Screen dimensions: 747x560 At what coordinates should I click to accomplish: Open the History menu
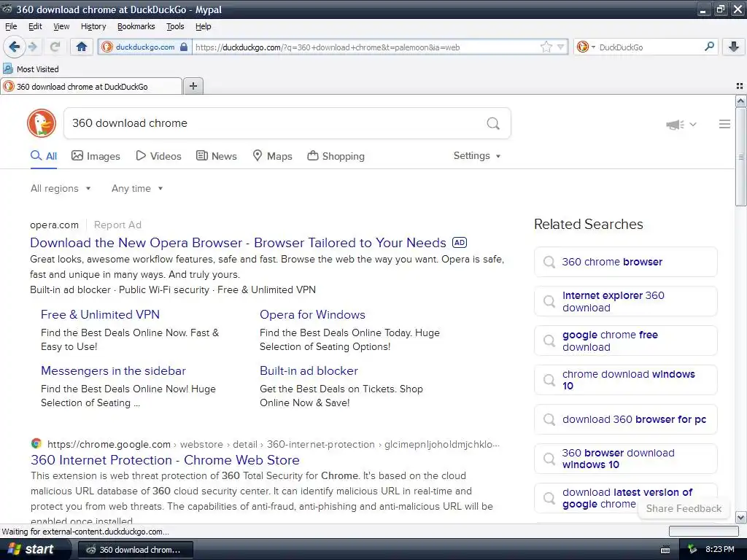tap(93, 26)
